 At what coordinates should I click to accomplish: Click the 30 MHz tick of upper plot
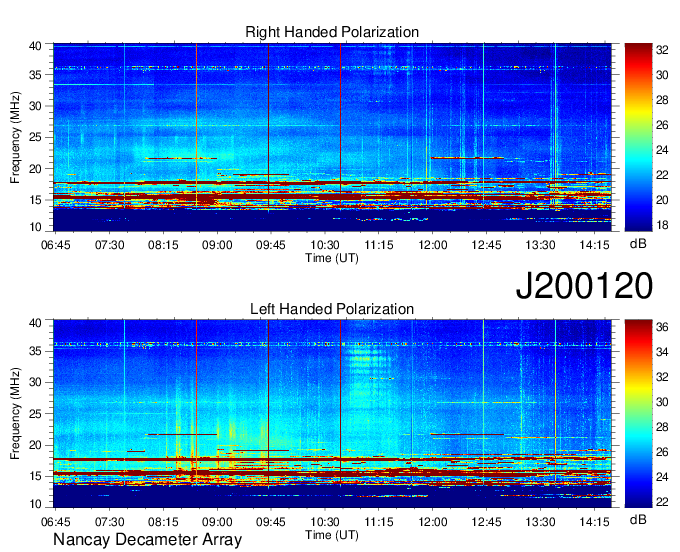(x=35, y=106)
